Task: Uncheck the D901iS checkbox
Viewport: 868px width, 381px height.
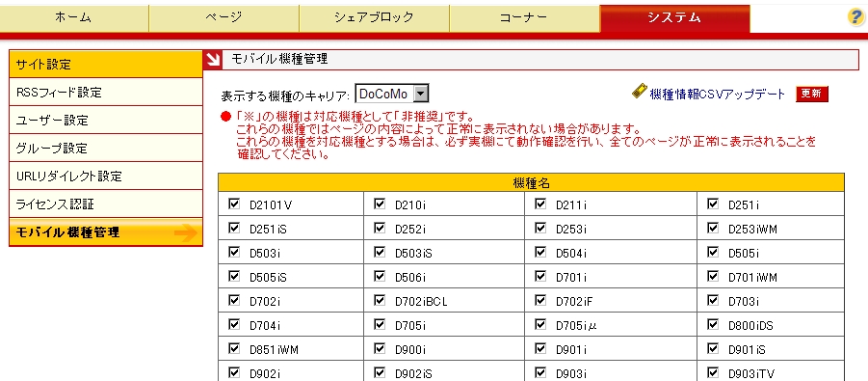Action: [713, 348]
